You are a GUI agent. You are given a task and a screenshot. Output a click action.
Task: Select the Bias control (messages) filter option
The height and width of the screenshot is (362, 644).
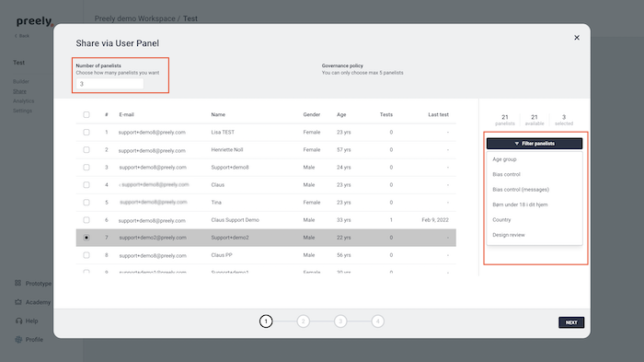[x=521, y=190]
